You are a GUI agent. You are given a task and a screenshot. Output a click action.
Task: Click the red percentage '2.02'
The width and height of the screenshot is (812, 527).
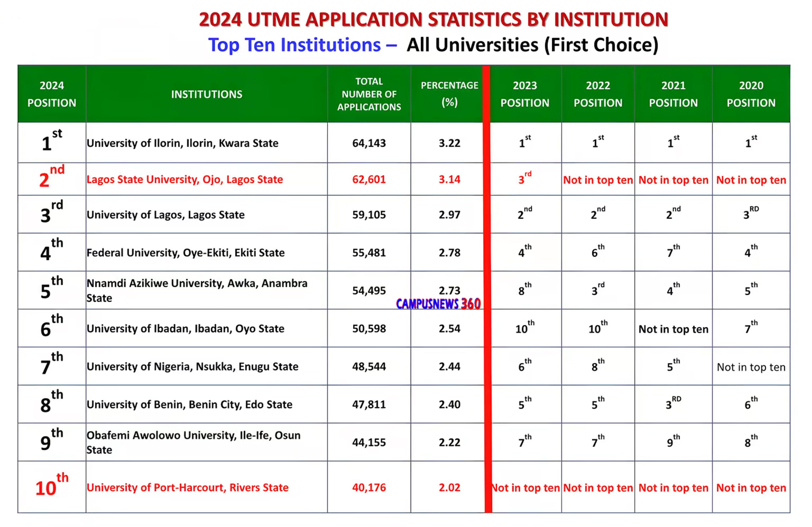450,487
